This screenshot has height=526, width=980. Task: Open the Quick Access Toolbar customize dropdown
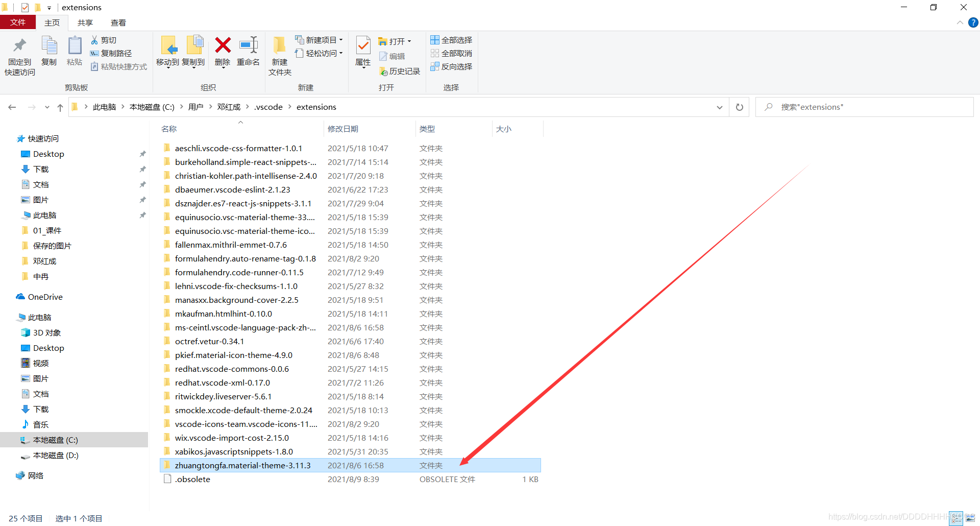click(49, 8)
